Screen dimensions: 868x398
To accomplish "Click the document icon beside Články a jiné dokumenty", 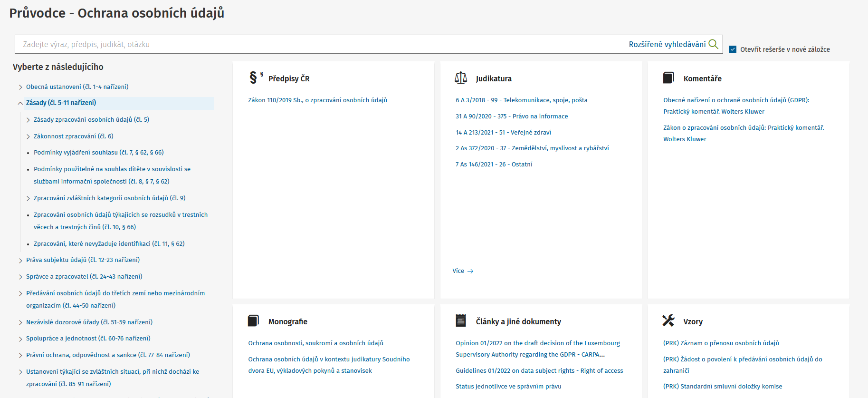I will (461, 321).
